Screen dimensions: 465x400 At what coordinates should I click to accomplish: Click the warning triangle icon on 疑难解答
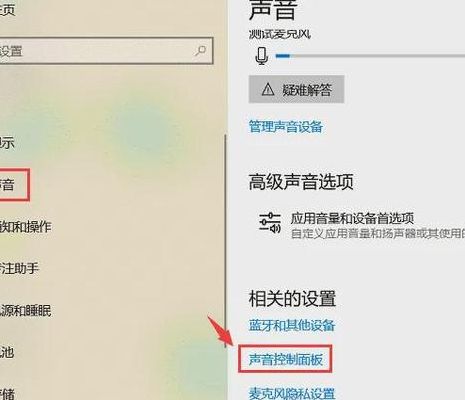tap(268, 89)
